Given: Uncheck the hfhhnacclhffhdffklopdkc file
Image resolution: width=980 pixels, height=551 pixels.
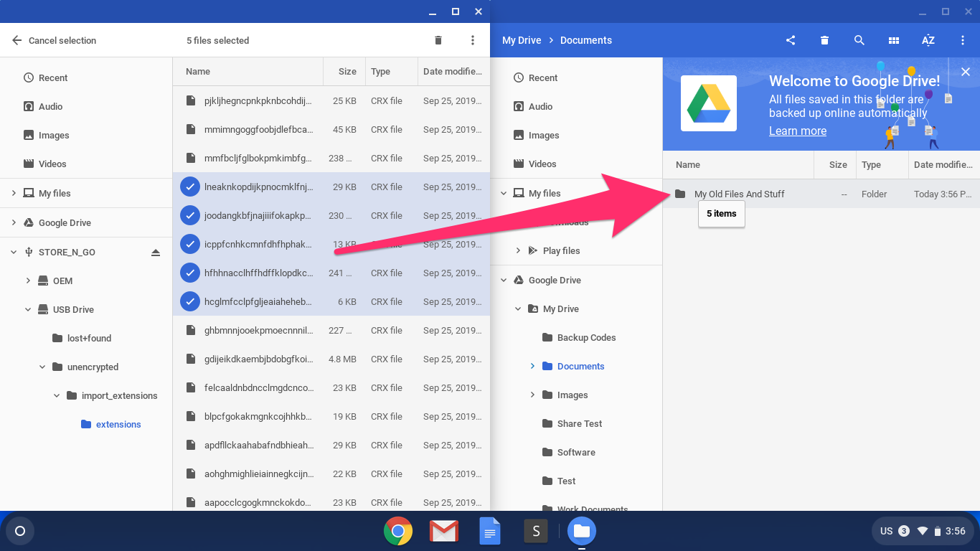Looking at the screenshot, I should click(189, 273).
